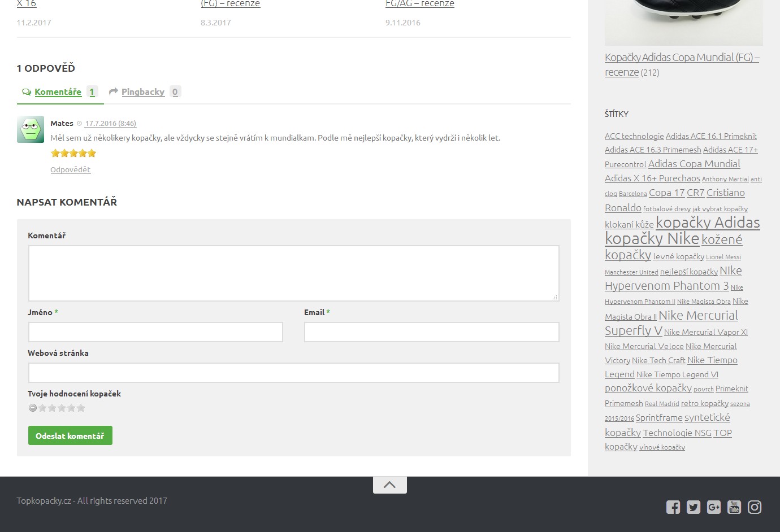Open the Nike Magista Obra tag

tap(704, 302)
